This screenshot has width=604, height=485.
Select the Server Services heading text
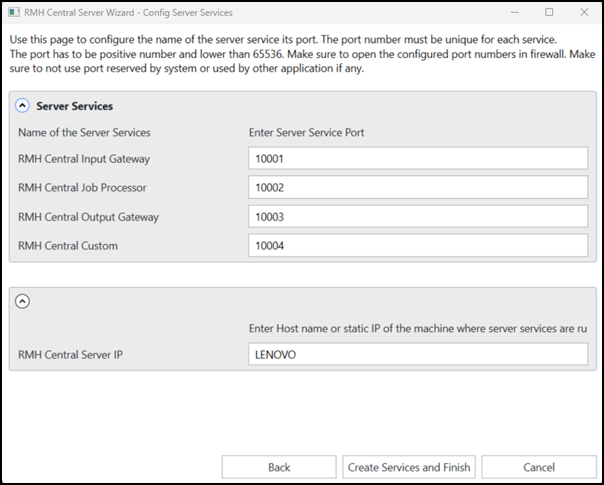(74, 106)
